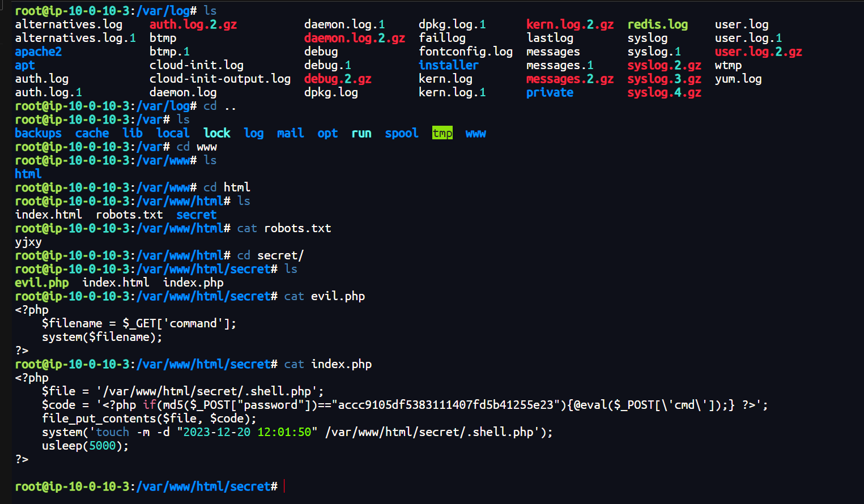Viewport: 864px width, 504px height.
Task: Select the redis.log file name
Action: (658, 24)
